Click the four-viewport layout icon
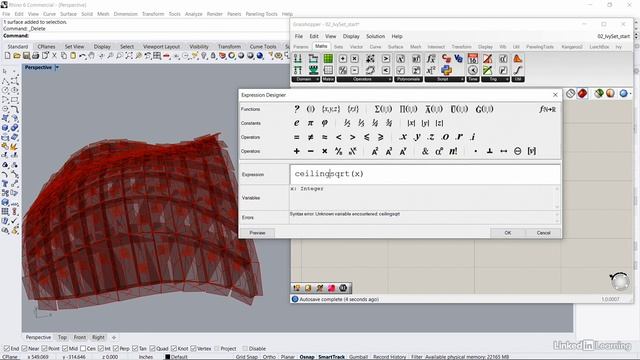This screenshot has height=360, width=640. [x=157, y=56]
